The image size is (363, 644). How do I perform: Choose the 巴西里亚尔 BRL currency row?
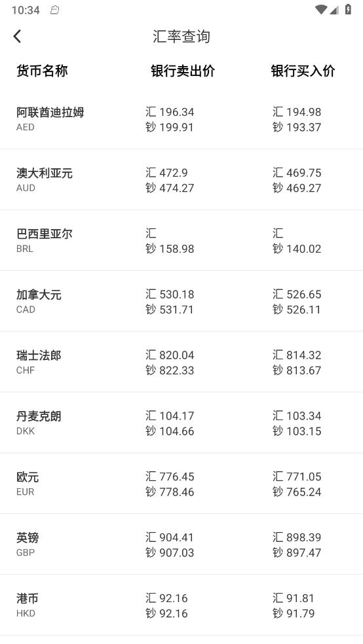click(181, 241)
